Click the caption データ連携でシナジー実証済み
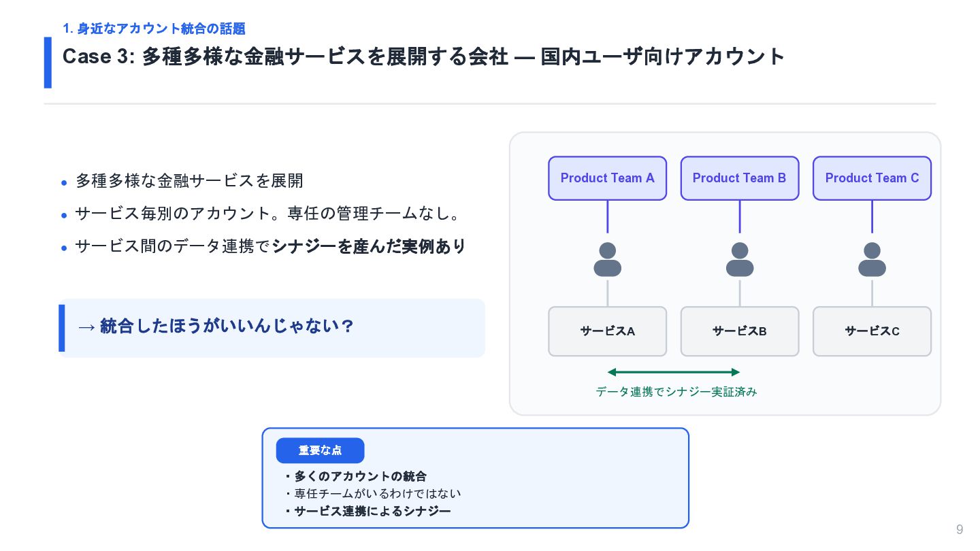This screenshot has height=551, width=980. 676,392
